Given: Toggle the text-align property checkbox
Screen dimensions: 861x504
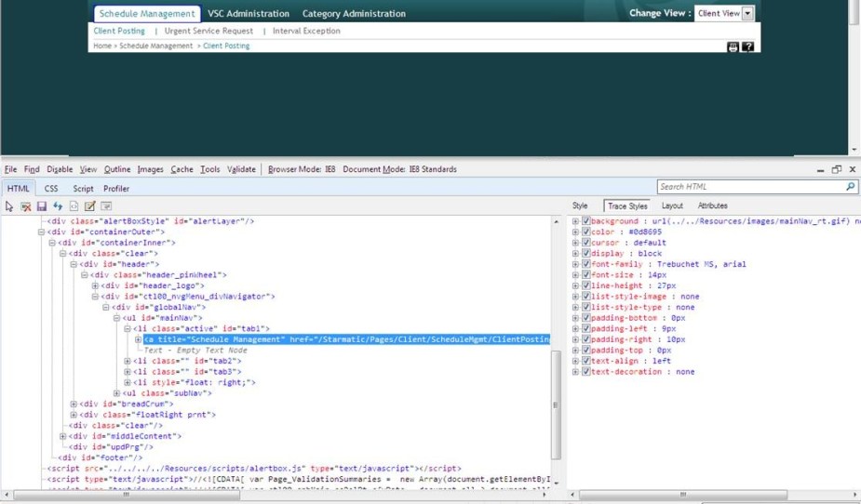Looking at the screenshot, I should click(x=585, y=361).
